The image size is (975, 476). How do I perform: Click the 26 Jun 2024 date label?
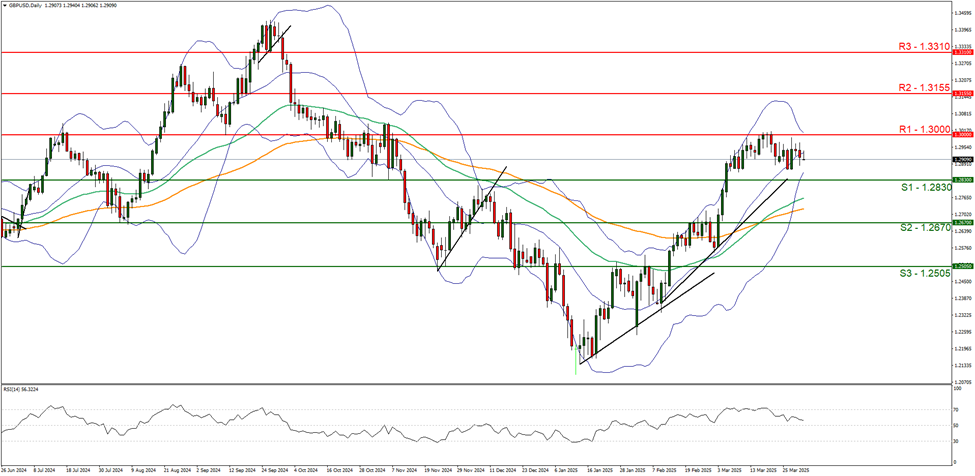12,470
